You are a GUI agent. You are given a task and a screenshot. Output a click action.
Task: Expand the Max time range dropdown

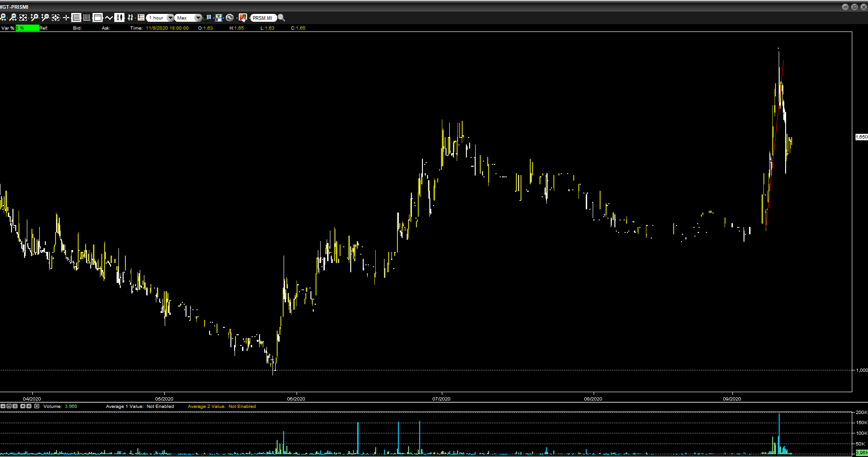[198, 18]
